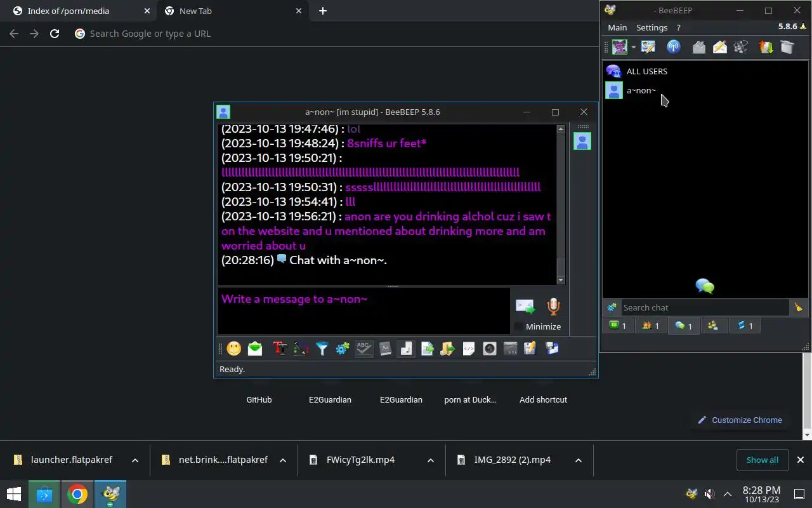
Task: Click the user avatar status icon in BeeBEEP toolbar
Action: tap(619, 47)
